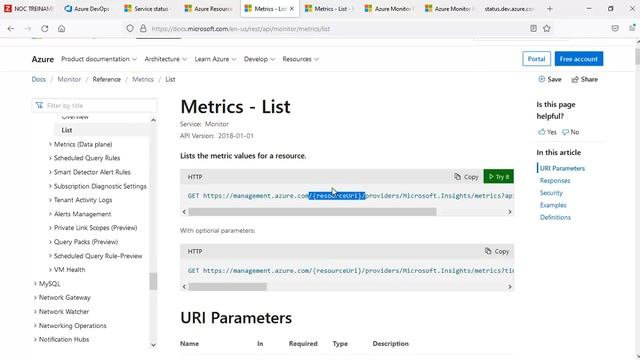Click the thumbs-down No feedback
This screenshot has width=640, height=360.
(571, 132)
